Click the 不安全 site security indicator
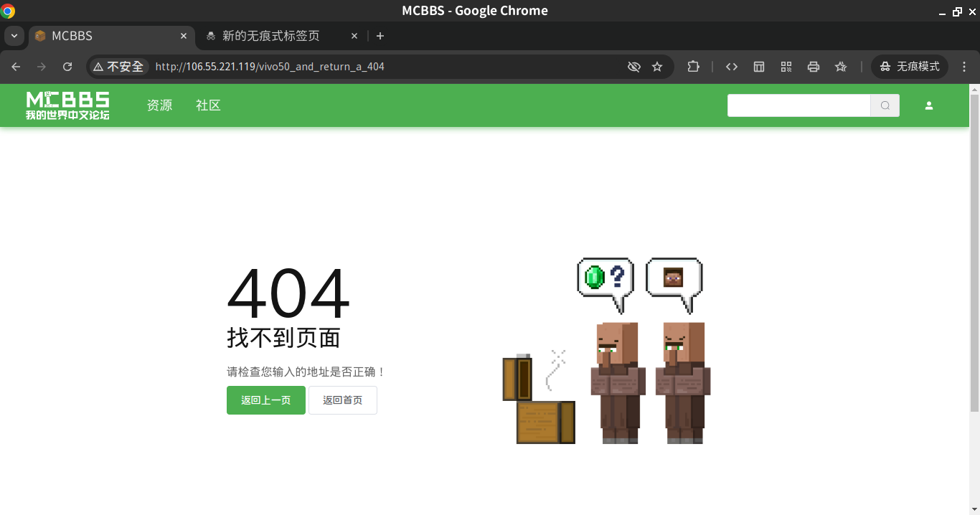 click(118, 67)
